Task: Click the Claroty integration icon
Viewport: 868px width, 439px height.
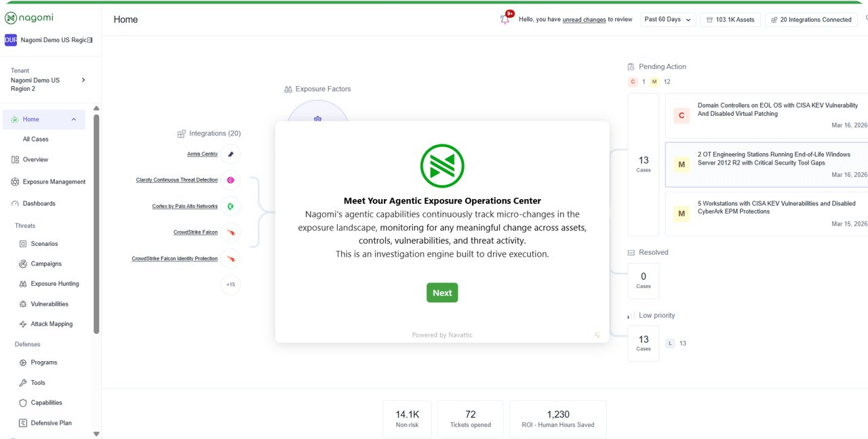Action: pos(231,180)
